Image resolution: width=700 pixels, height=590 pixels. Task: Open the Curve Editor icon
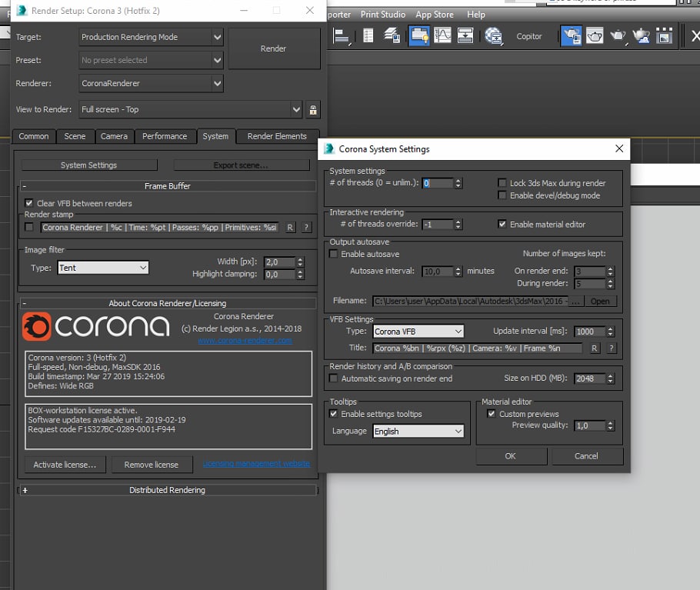(x=442, y=35)
